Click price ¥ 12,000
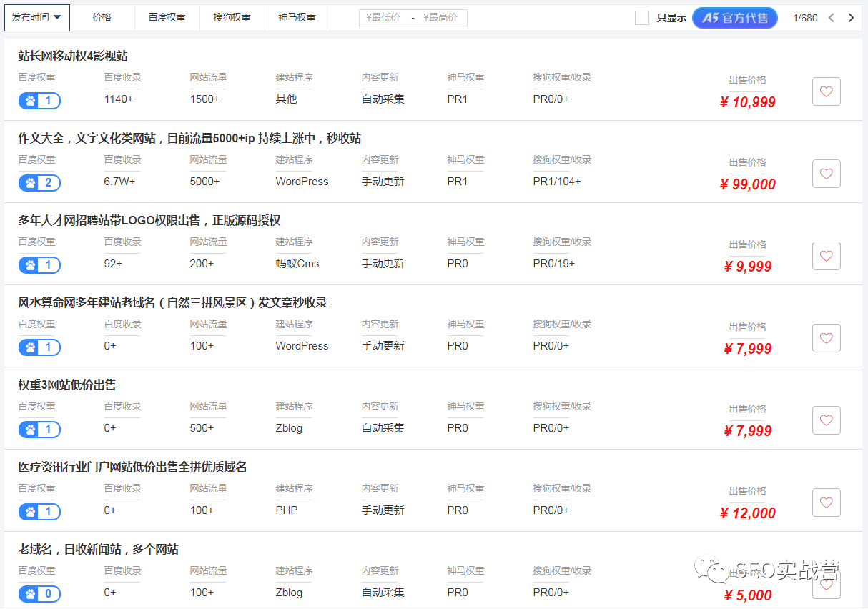 (748, 513)
